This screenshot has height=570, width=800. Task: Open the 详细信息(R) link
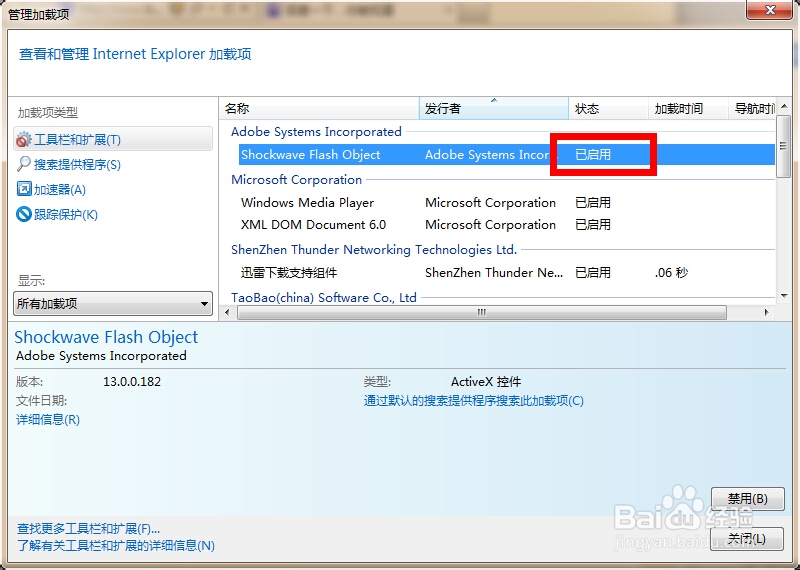click(48, 419)
